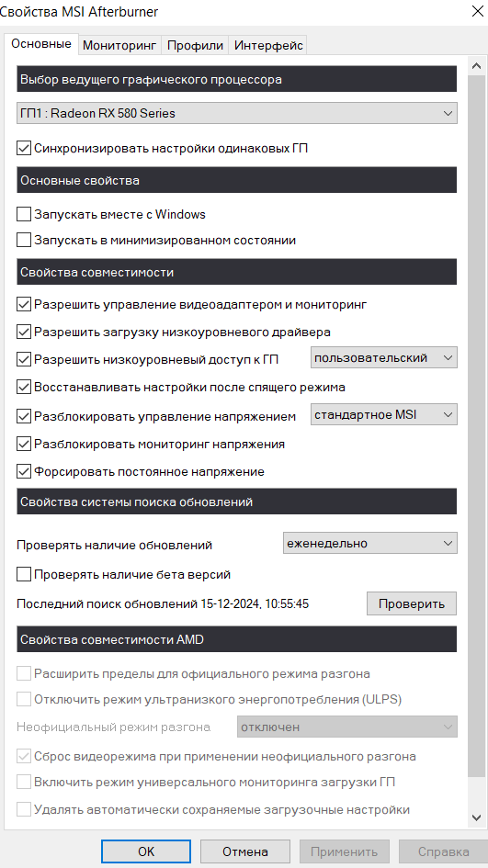Screen dimensions: 488x868
Task: Enable Проверять наличие бета версий checkbox
Action: [24, 575]
